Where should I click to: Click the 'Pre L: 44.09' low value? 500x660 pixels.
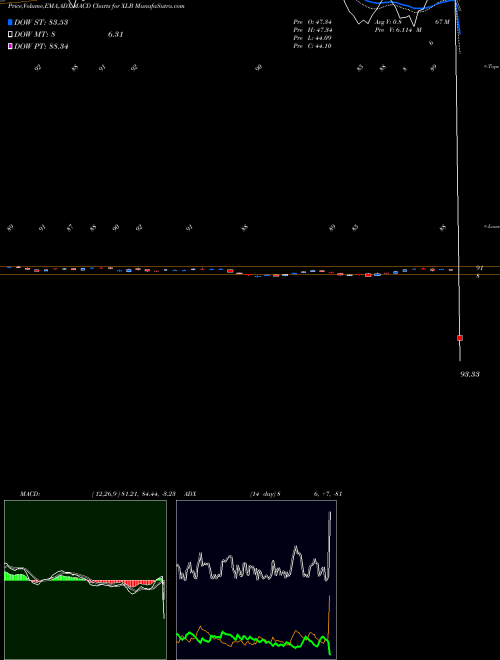tap(313, 38)
